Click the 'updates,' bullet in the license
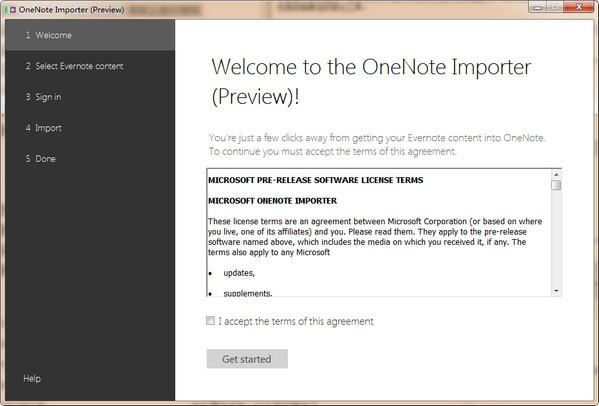Screen dimensions: 599x406 coord(239,273)
